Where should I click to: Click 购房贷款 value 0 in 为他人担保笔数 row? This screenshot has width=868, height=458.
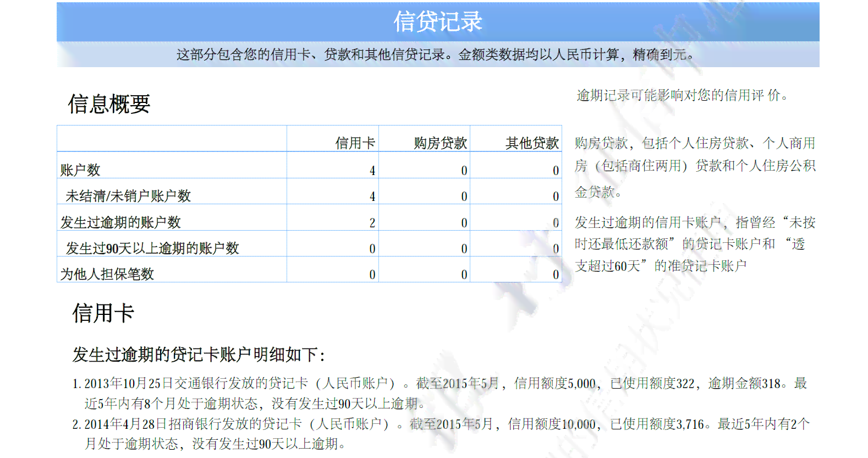[464, 275]
